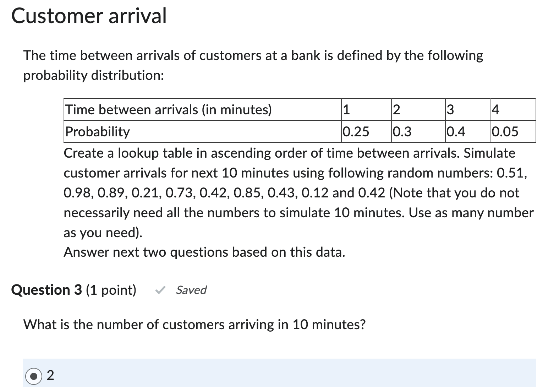Click the answer option labeled 2
The image size is (543, 392).
(50, 375)
